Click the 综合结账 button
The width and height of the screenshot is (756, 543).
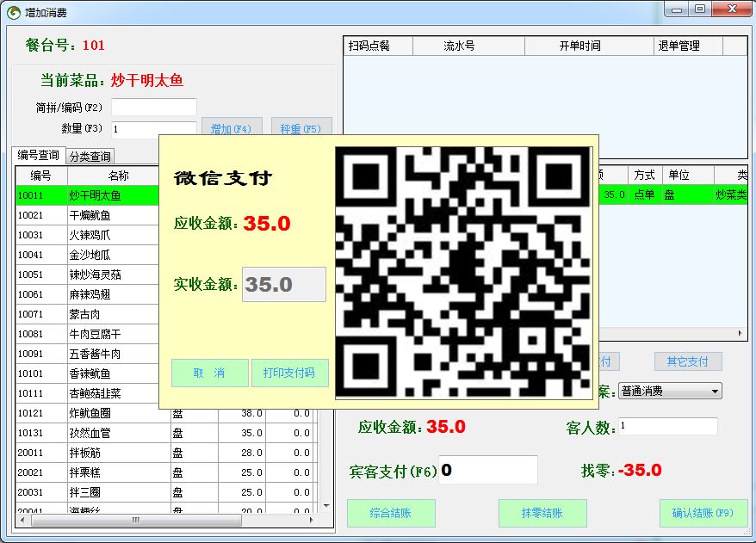pos(391,513)
